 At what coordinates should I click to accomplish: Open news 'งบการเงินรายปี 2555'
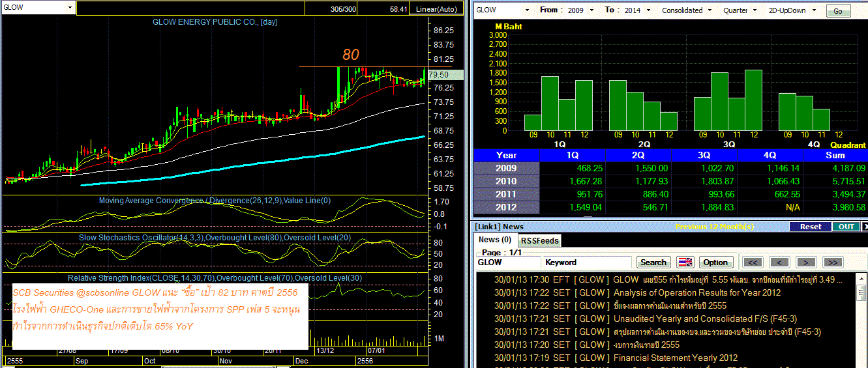(646, 345)
